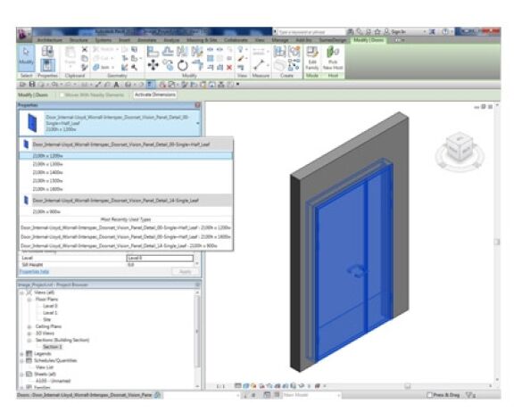
Task: Open the Architecture ribbon tab
Action: coord(50,40)
